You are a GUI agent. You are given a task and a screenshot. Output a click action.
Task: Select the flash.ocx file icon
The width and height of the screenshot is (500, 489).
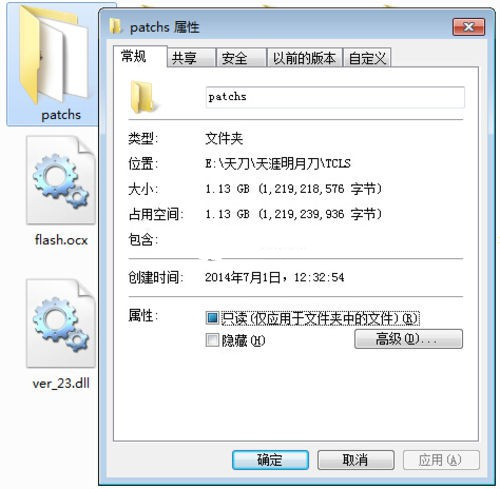61,180
